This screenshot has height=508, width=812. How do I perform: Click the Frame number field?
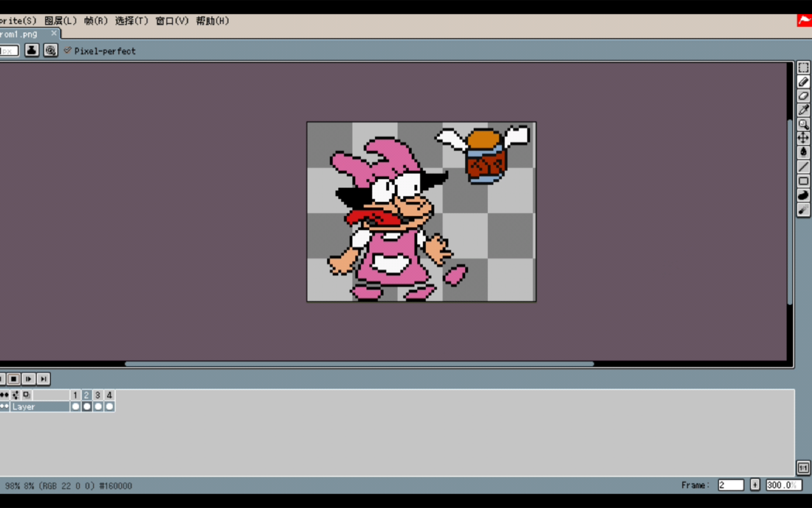[x=731, y=485]
